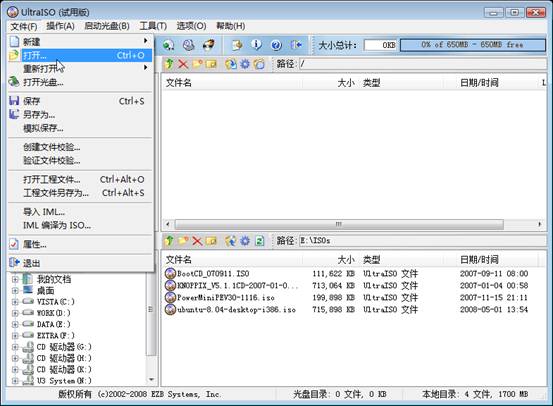Viewport: 553px width, 406px height.
Task: Expand the VISTA (C:) drive node
Action: point(15,302)
